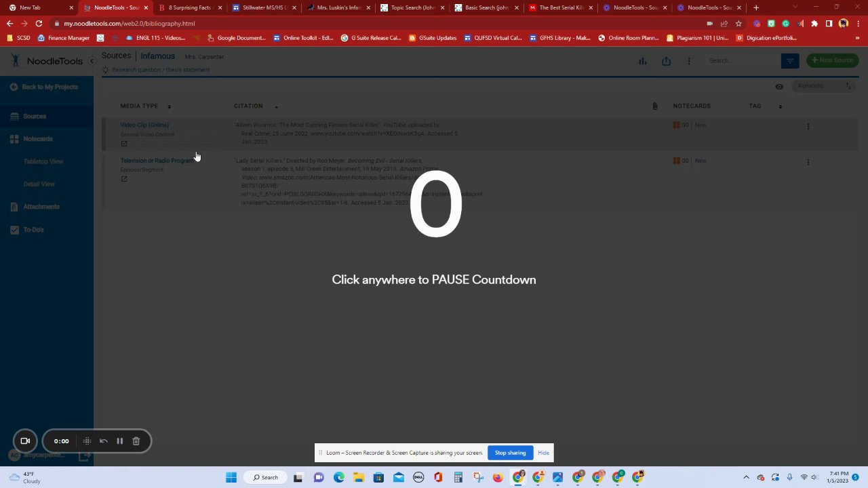
Task: Open the Attachments section in the sidebar
Action: click(x=41, y=207)
